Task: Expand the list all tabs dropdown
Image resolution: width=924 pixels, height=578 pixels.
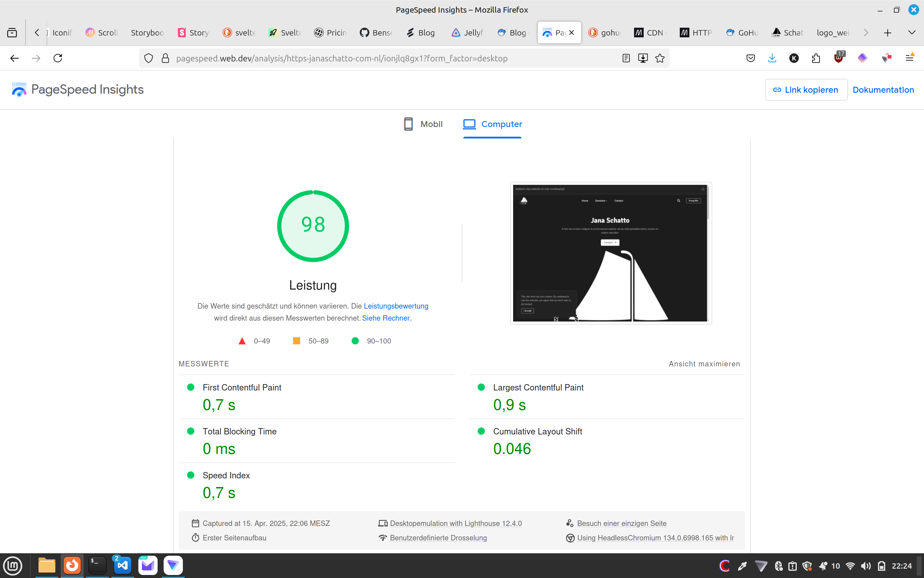Action: click(x=912, y=33)
